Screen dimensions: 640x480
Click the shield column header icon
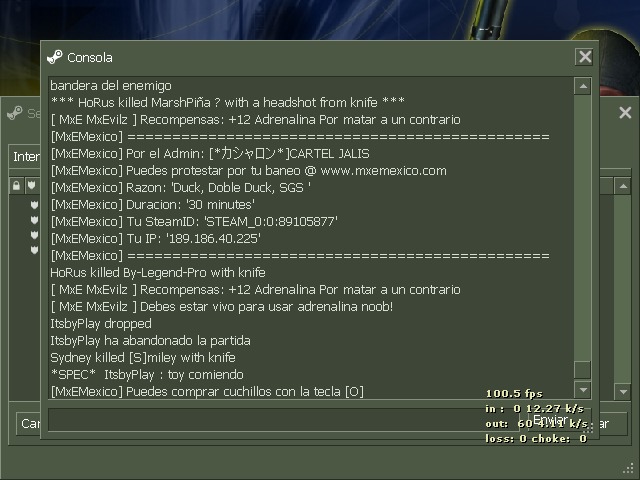31,186
